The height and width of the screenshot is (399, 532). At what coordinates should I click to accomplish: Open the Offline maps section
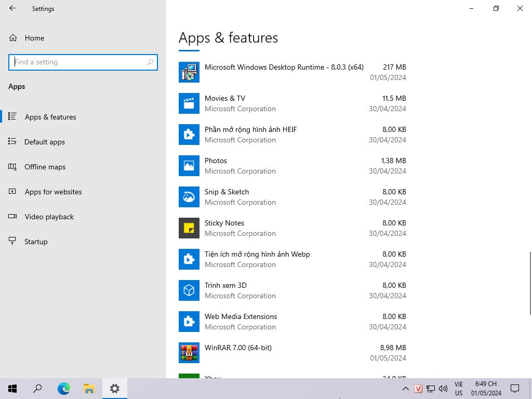(x=45, y=167)
